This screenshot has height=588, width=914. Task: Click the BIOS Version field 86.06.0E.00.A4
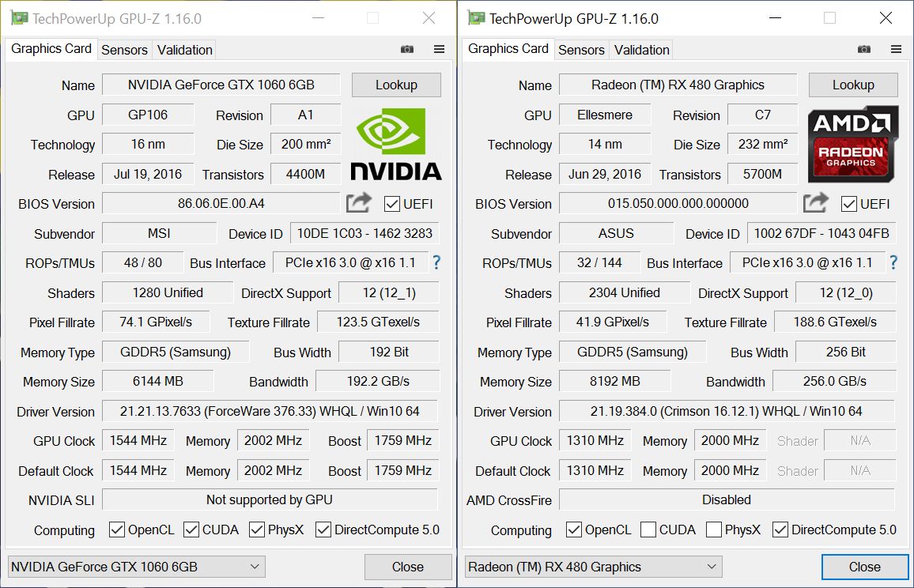click(x=221, y=203)
